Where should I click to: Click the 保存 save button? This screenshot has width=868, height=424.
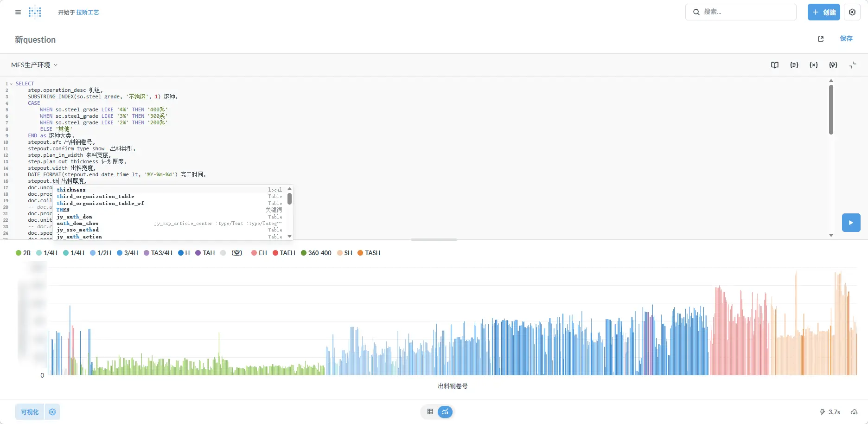[x=846, y=39]
